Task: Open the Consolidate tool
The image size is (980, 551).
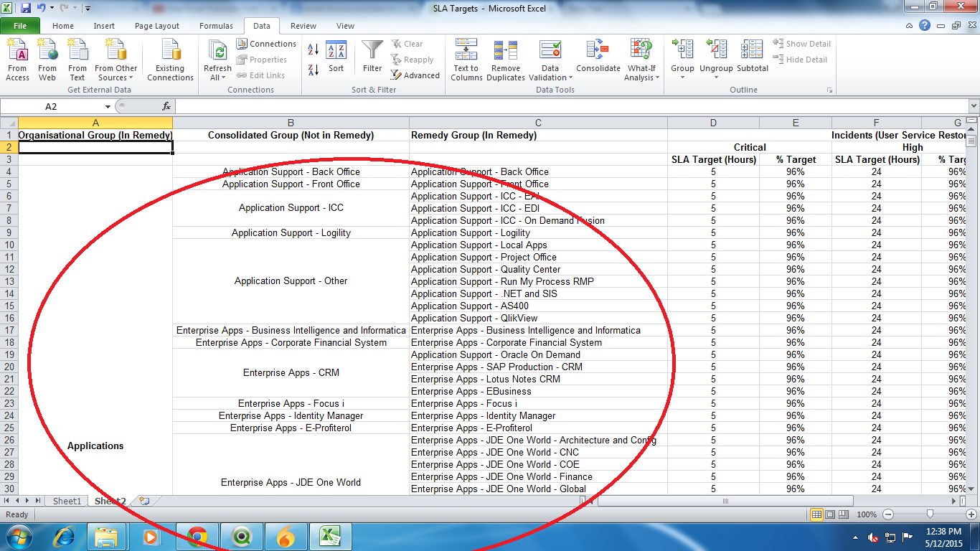Action: [598, 57]
